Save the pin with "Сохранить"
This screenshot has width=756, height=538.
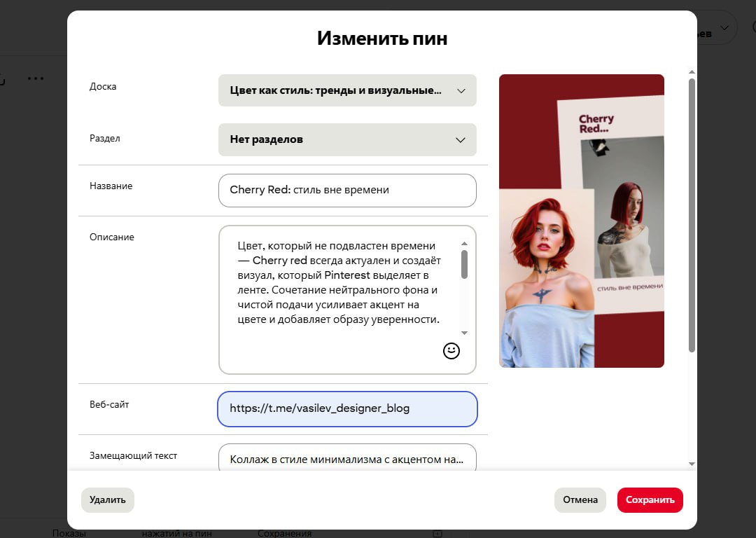(x=650, y=500)
